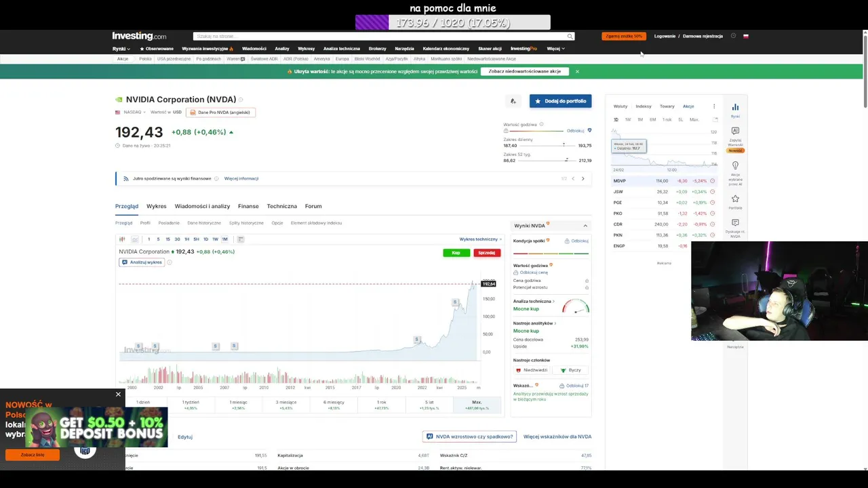Click the Analiza techniczna gauge
The image size is (868, 488).
point(576,306)
